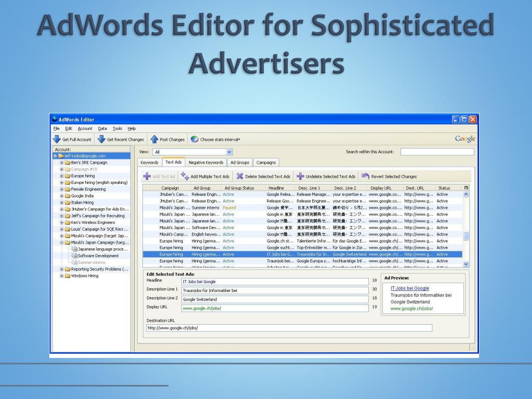Click the Revert Selected Changes undo icon
The width and height of the screenshot is (532, 399).
(365, 176)
